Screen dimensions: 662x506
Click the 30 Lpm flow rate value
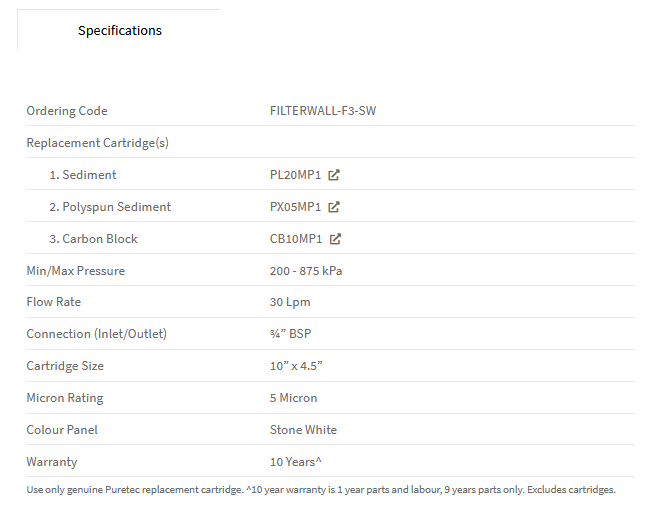[x=290, y=302]
